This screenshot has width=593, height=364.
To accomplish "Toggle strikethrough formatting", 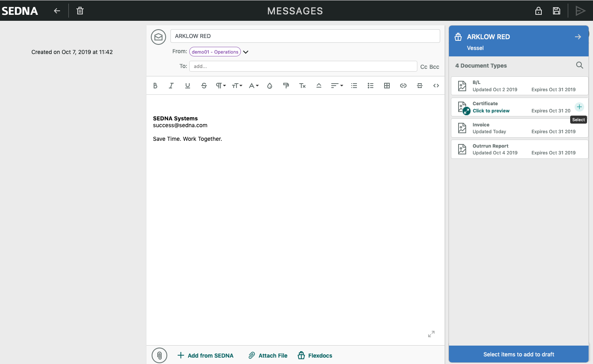I will (204, 86).
